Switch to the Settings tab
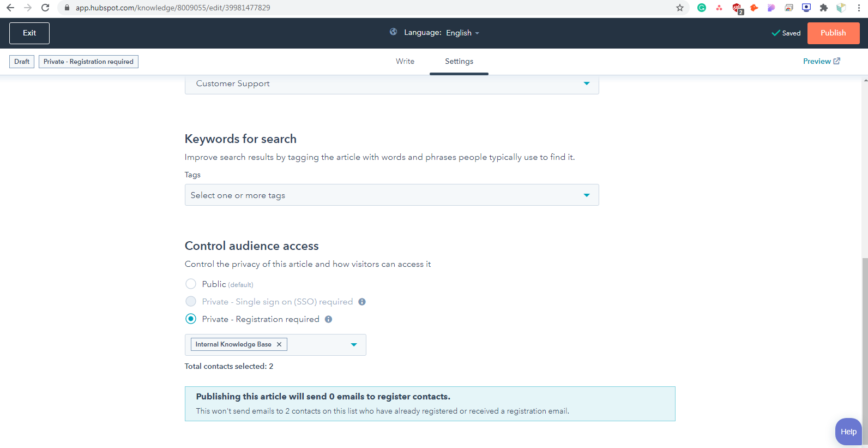The width and height of the screenshot is (868, 448). tap(459, 61)
